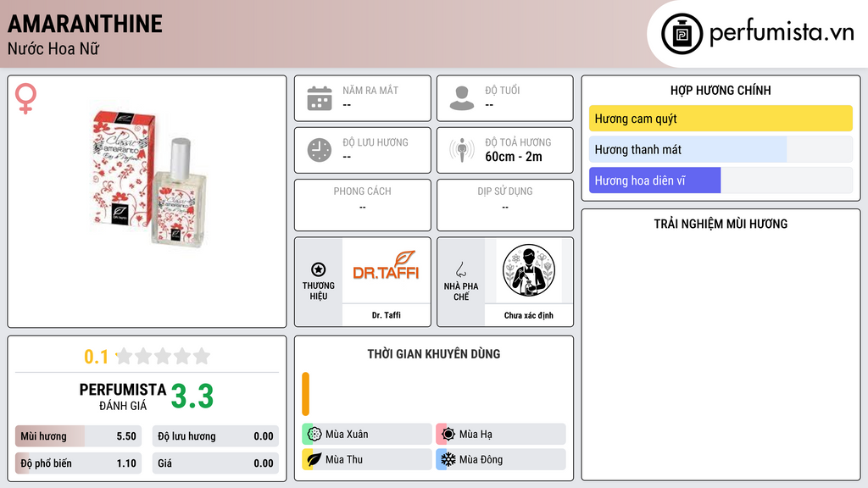The image size is (868, 488).
Task: Click the 0.1 user rating number
Action: (97, 357)
